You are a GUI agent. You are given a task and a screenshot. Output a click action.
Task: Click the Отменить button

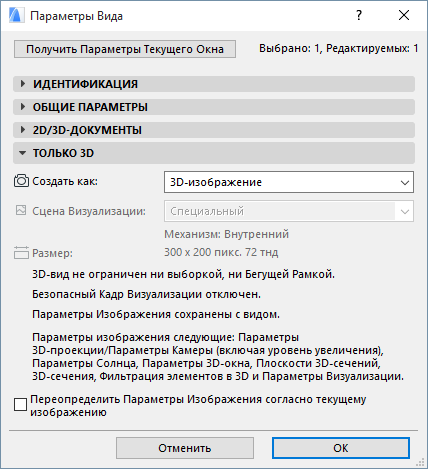(x=185, y=448)
